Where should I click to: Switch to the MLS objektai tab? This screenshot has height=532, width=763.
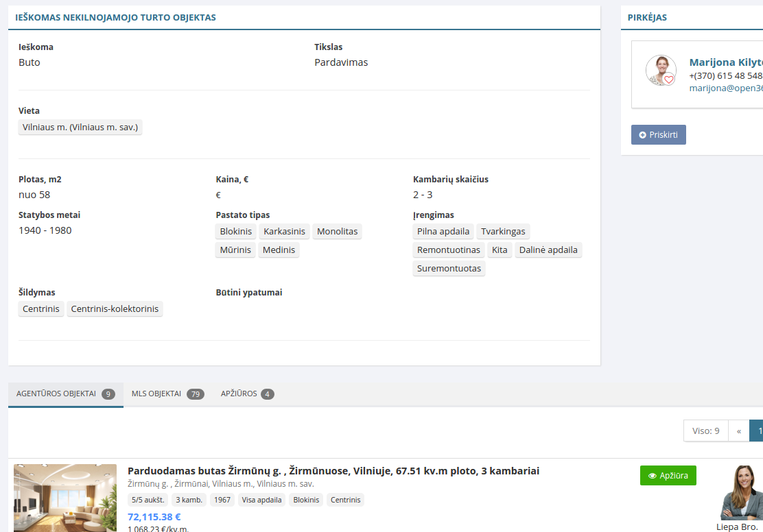(167, 394)
